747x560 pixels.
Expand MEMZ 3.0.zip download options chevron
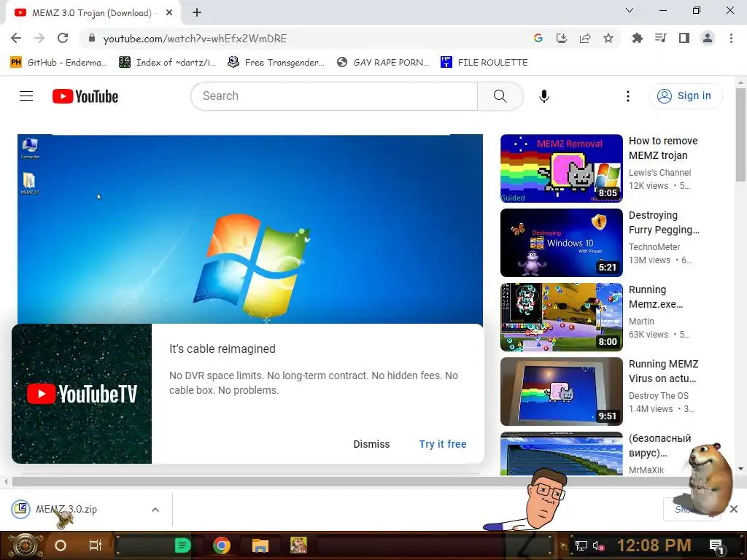click(x=155, y=510)
